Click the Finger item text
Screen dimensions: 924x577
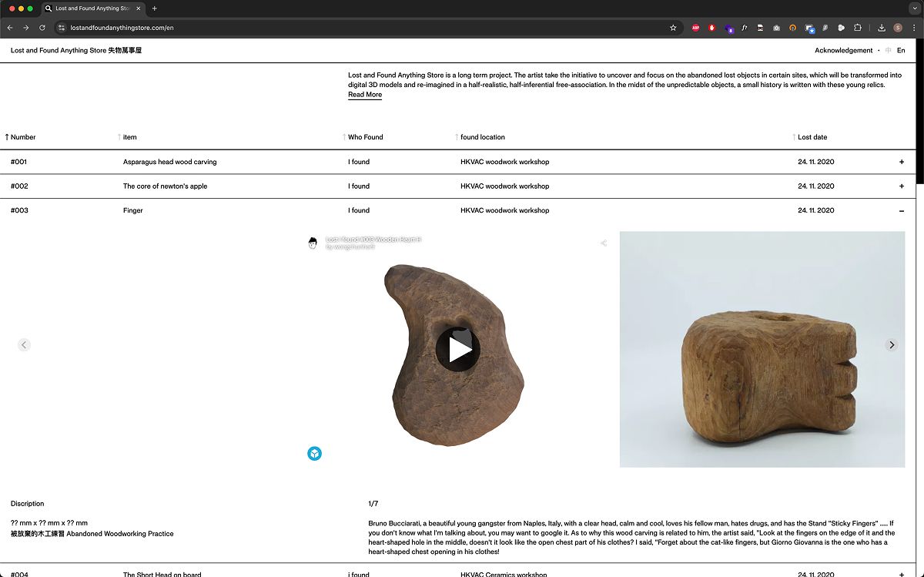pos(133,210)
